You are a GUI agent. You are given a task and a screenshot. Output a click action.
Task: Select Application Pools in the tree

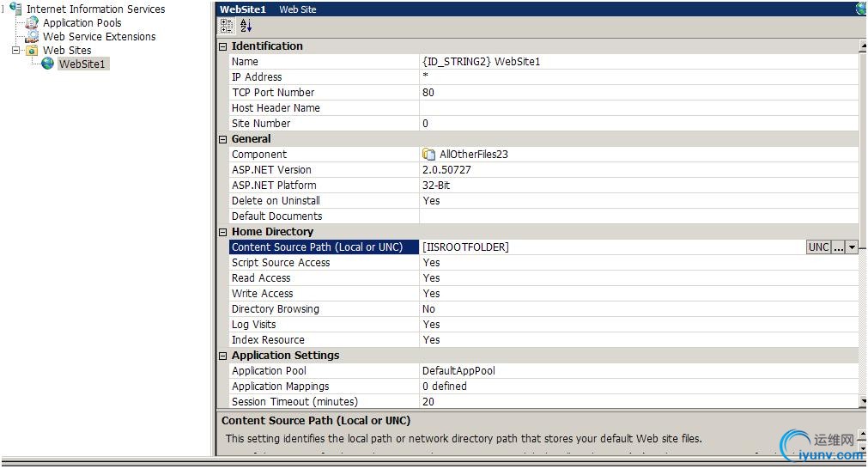82,22
